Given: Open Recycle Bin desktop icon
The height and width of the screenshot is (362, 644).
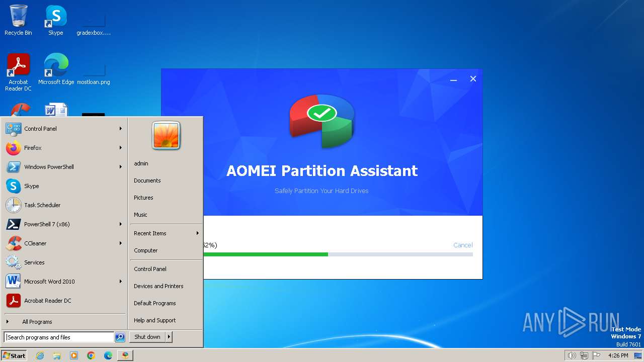Looking at the screenshot, I should point(18,20).
